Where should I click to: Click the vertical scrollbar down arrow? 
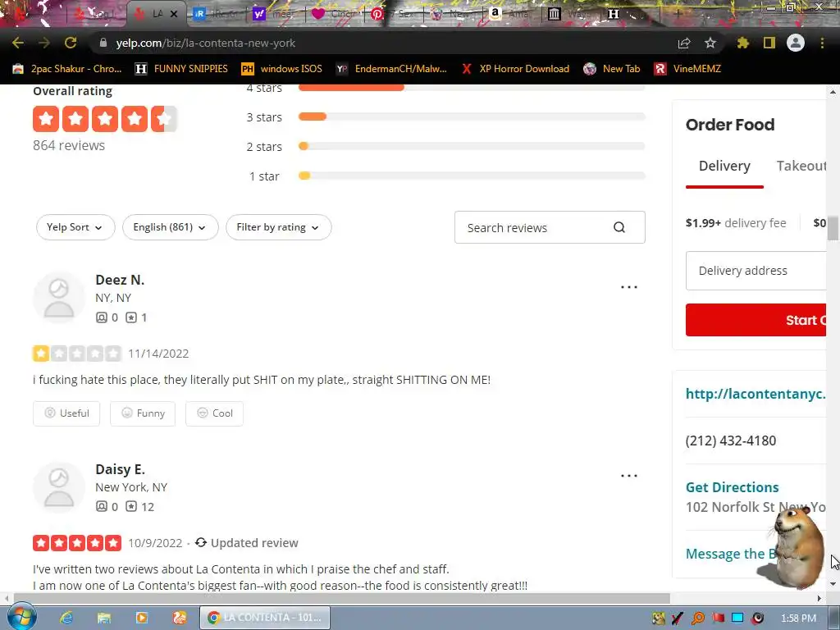point(833,584)
